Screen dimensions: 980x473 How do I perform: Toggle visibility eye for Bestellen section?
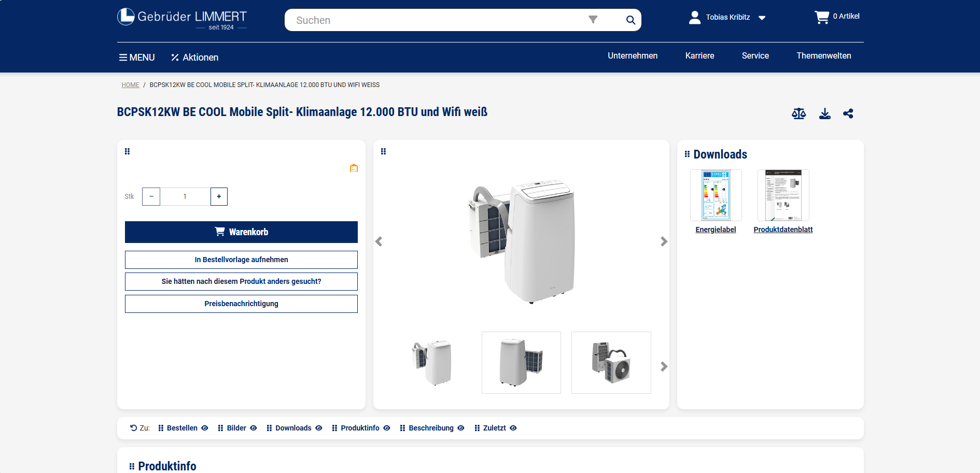click(x=205, y=428)
